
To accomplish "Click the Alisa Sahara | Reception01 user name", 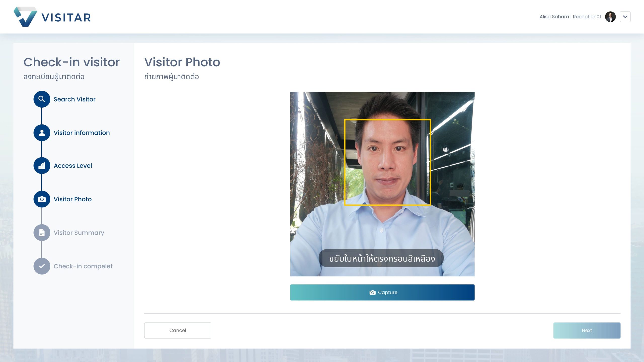I will 570,17.
